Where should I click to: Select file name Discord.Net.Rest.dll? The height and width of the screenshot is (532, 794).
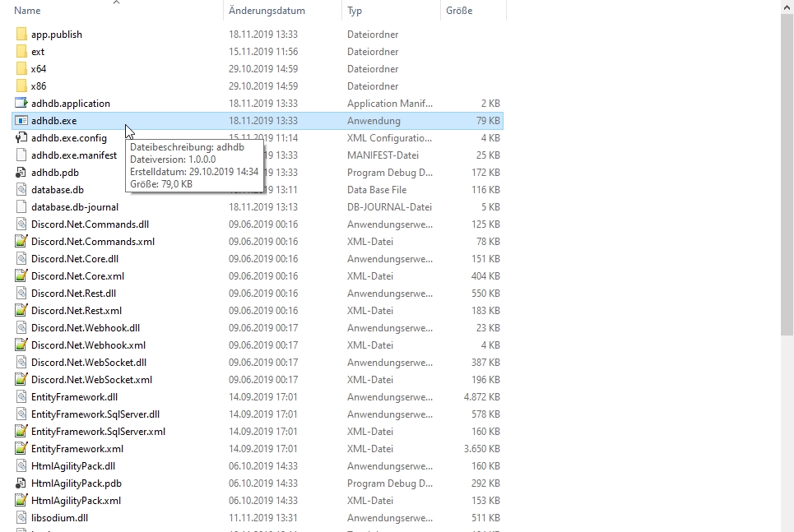coord(73,293)
